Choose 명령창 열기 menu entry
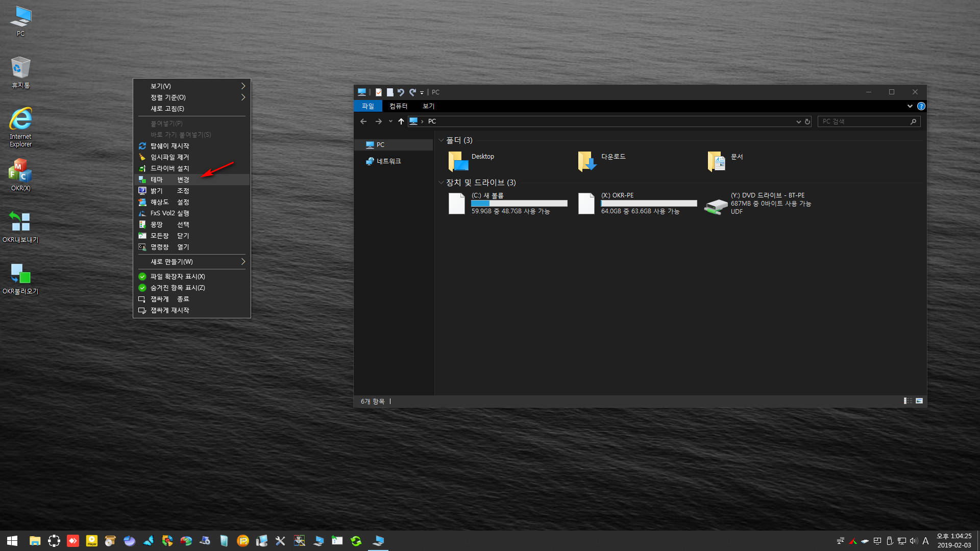Viewport: 980px width, 551px height. [192, 247]
